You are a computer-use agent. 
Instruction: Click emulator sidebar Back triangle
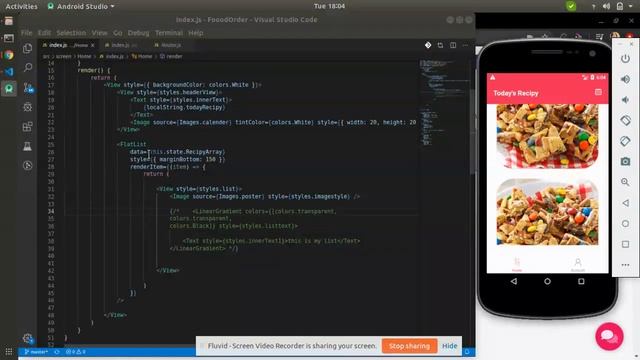[x=625, y=203]
